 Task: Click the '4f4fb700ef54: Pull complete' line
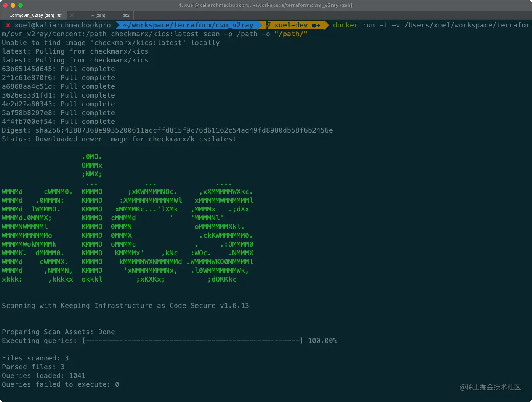click(58, 122)
